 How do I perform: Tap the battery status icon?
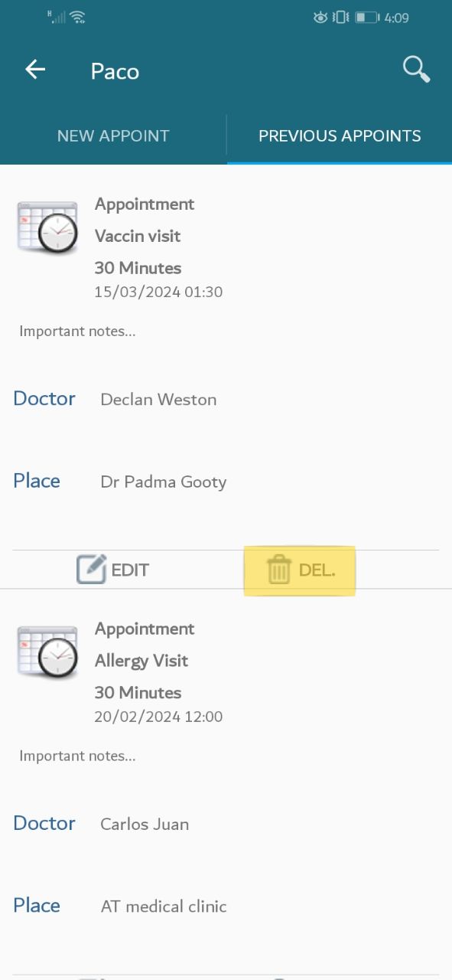point(368,17)
